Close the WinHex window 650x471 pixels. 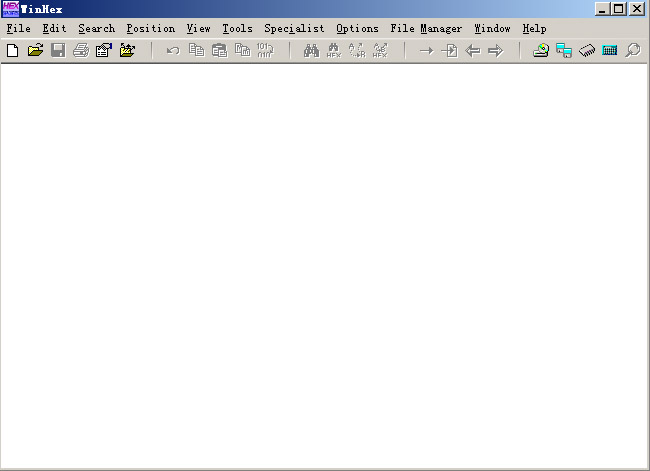(637, 9)
